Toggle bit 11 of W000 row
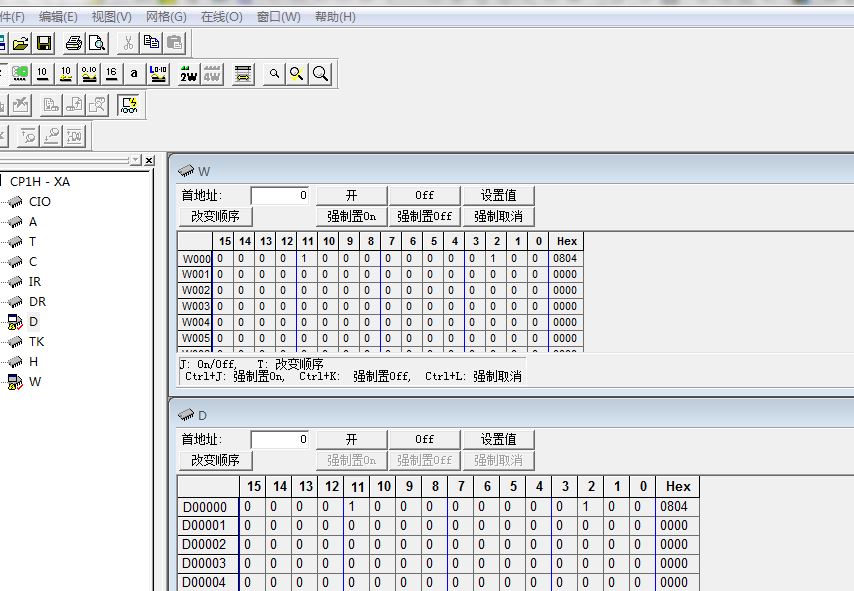Viewport: 854px width, 591px height. 308,258
